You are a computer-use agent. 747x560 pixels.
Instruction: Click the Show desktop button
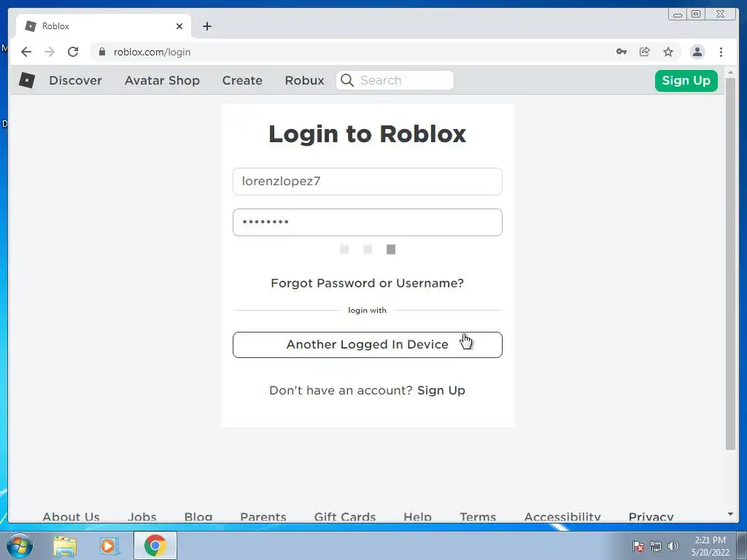[742, 545]
